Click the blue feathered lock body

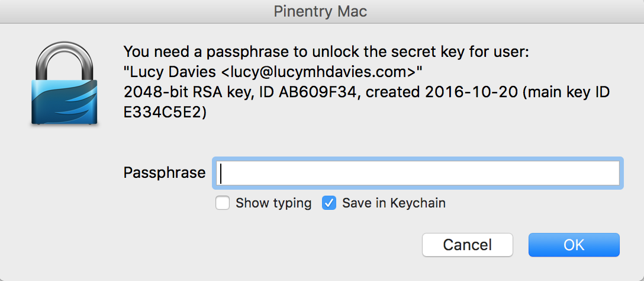[x=65, y=103]
